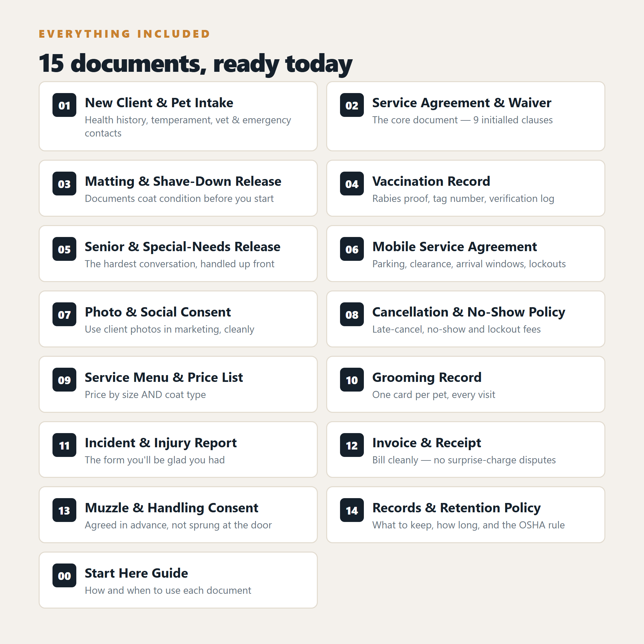Open Records & Retention Policy title
This screenshot has width=644, height=644.
pyautogui.click(x=456, y=508)
